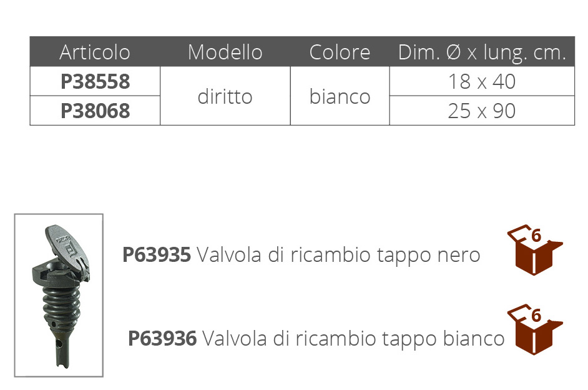Select article code P38558
This screenshot has height=390, width=588.
click(96, 81)
